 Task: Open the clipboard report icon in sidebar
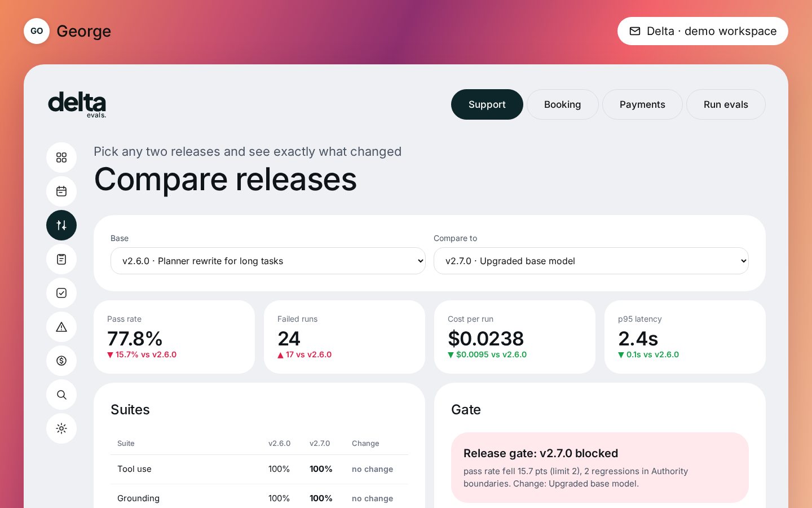click(61, 259)
